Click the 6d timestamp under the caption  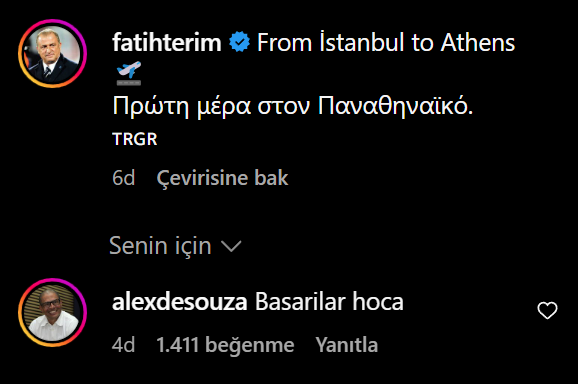coord(123,178)
